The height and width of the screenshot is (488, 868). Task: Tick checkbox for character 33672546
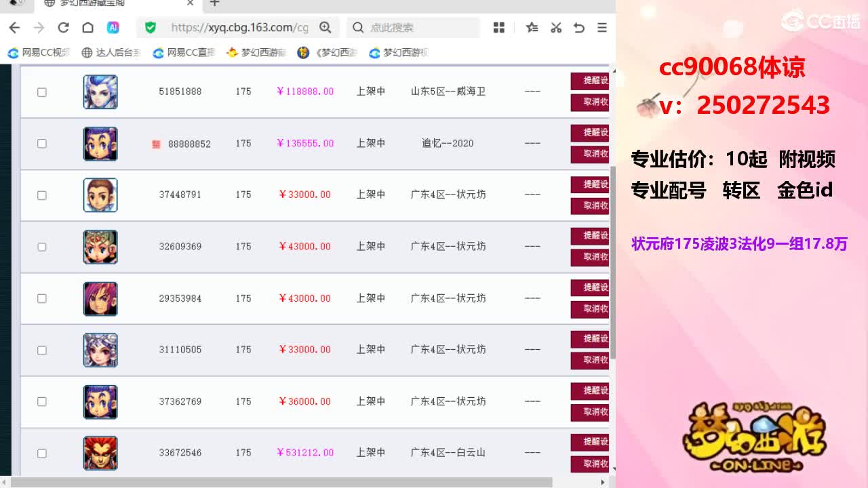click(x=42, y=453)
